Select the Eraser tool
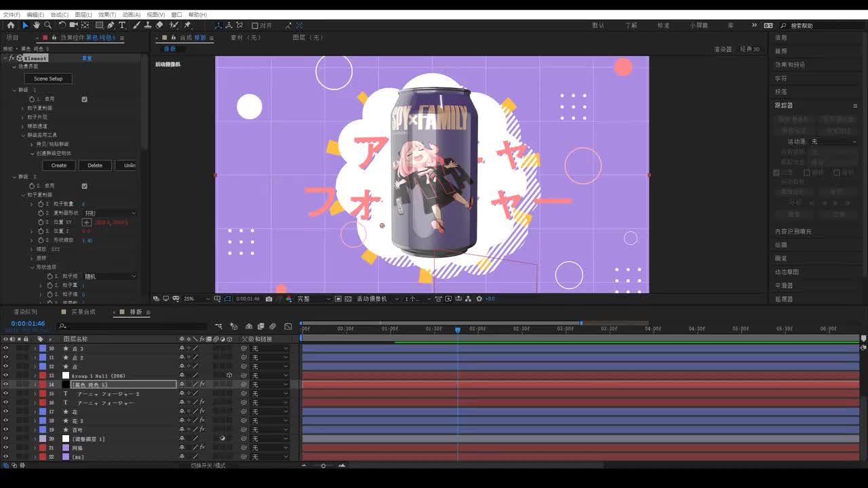The width and height of the screenshot is (868, 488). [x=159, y=25]
